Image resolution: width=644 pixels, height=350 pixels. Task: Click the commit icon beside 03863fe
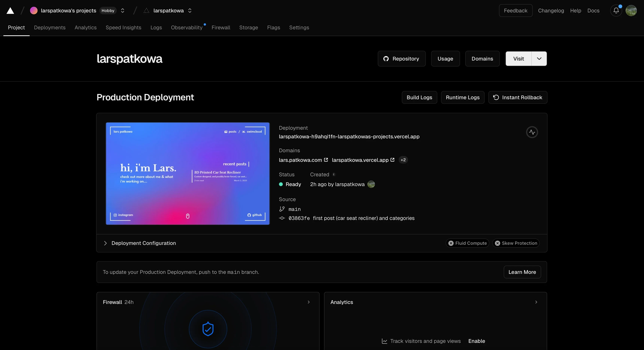282,218
